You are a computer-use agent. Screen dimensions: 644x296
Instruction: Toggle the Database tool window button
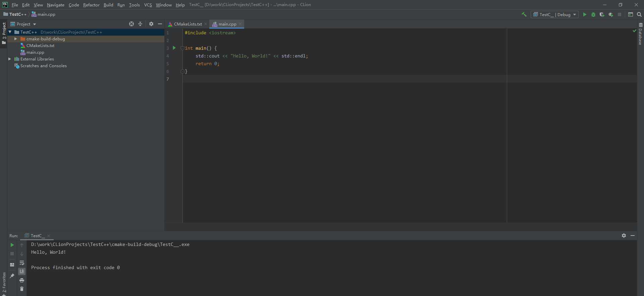point(640,34)
